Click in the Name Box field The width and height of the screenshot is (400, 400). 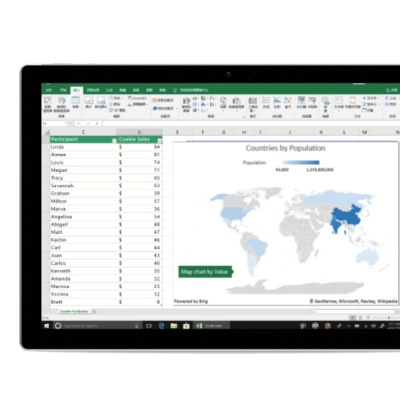pos(52,124)
